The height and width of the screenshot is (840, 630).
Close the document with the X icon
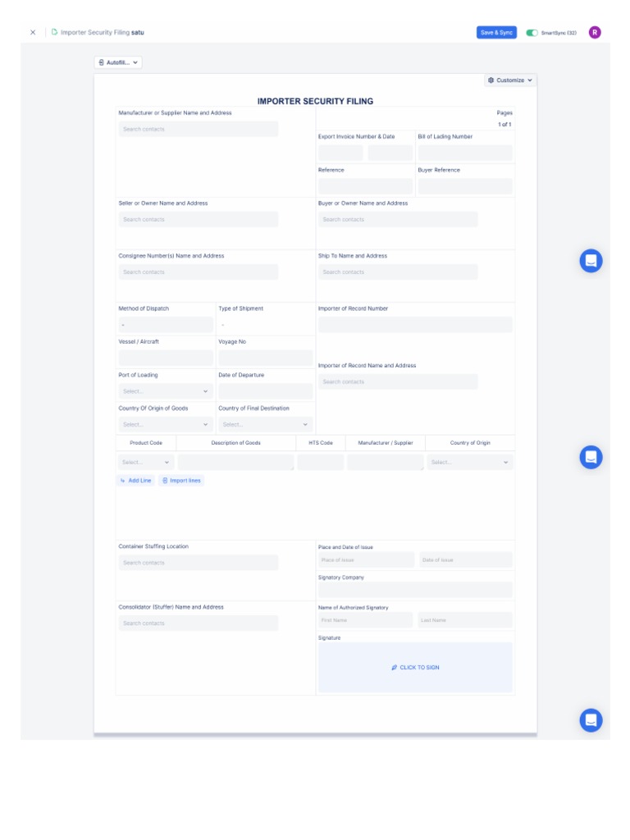click(33, 32)
